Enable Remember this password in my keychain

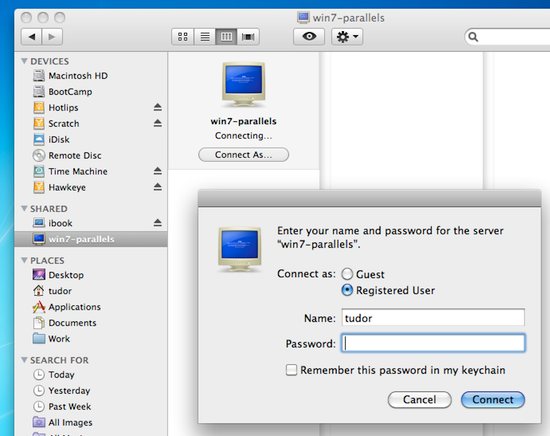pyautogui.click(x=291, y=370)
